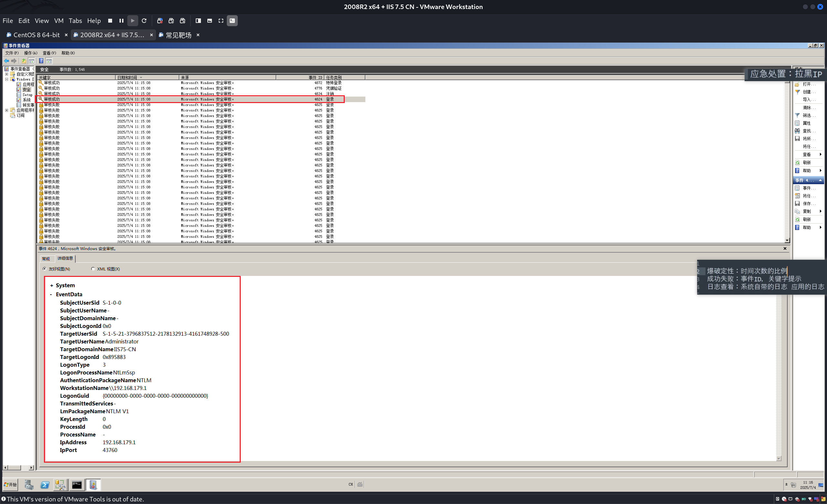Viewport: 827px width, 504px height.
Task: Click the blue help question-mark toolbar icon
Action: (x=41, y=61)
